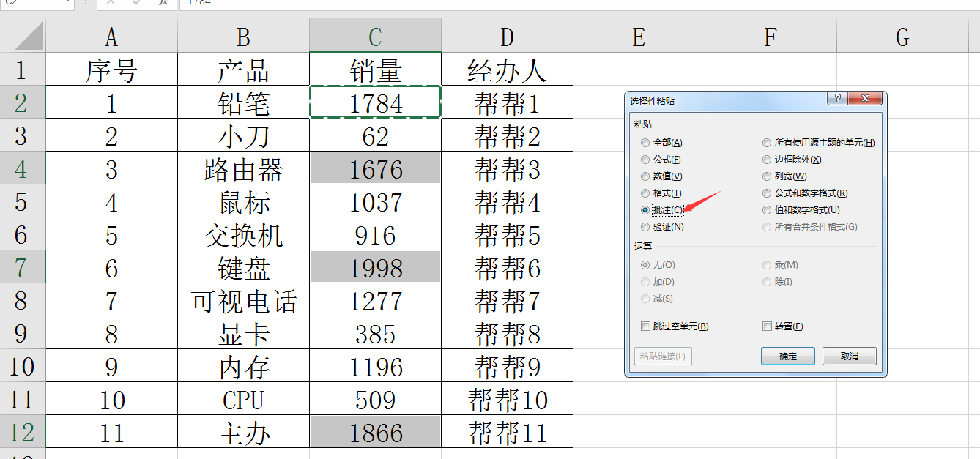
Task: Click the cell containing 可视电话
Action: coord(243,299)
